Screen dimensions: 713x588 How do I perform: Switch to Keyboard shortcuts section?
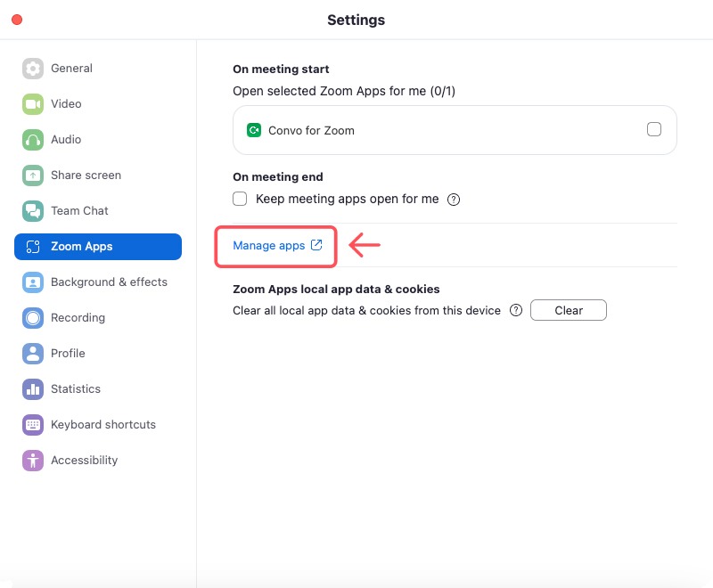click(x=102, y=425)
